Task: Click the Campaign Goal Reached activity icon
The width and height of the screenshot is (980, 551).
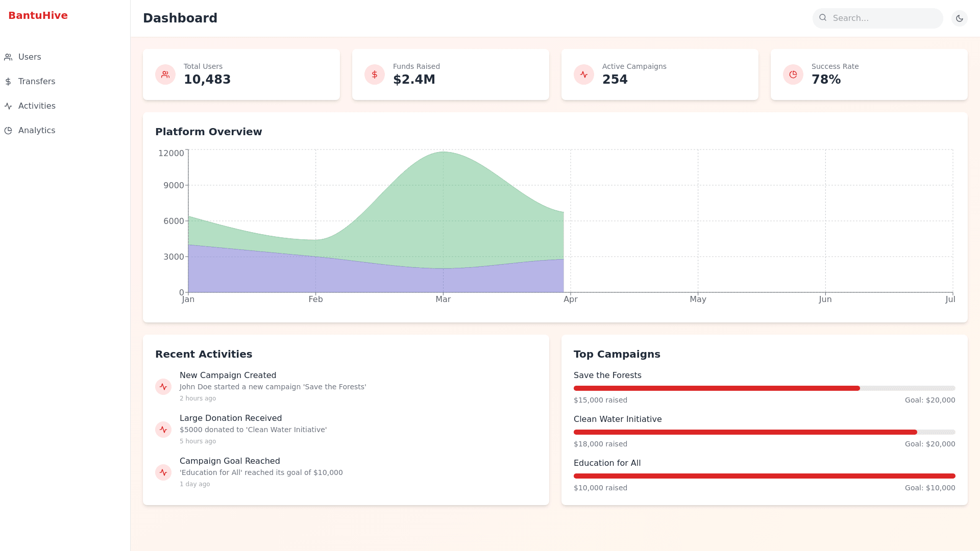Action: click(163, 472)
